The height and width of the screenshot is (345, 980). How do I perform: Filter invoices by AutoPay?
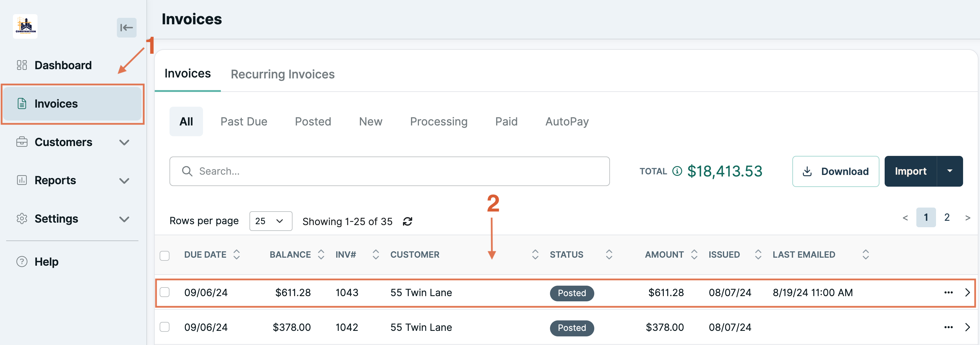(567, 122)
